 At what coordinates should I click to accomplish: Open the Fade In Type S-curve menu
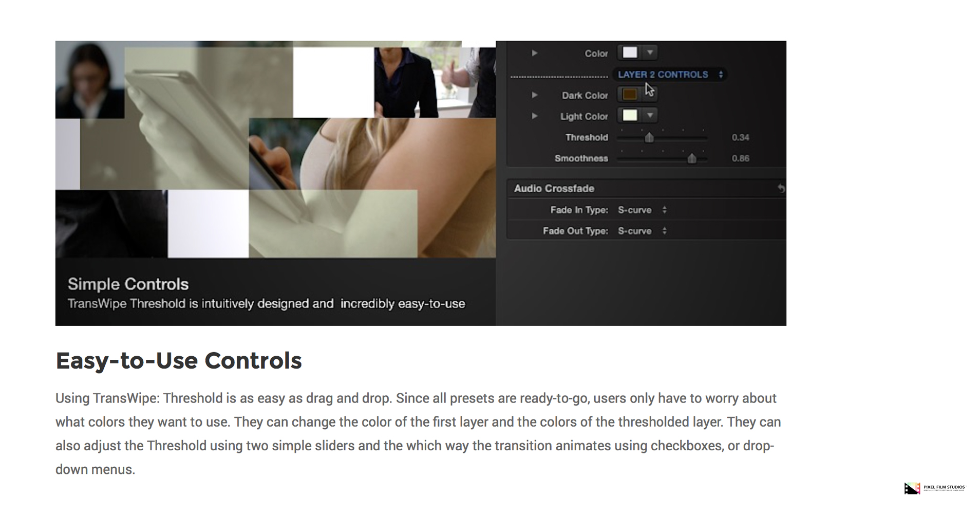(x=642, y=210)
